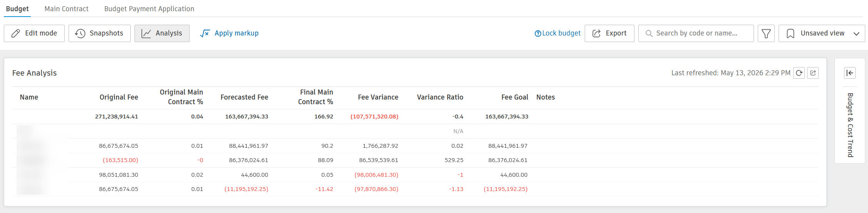Click the Fee Variance column header
Viewport: 868px width, 213px height.
pos(378,97)
